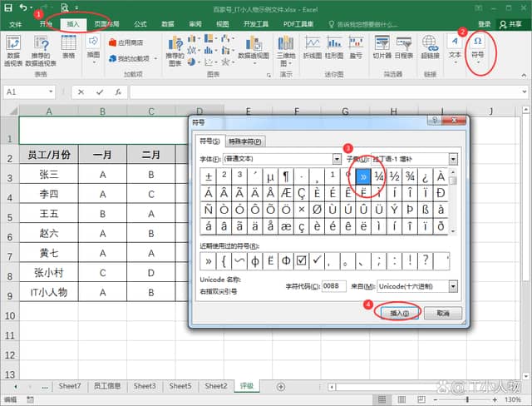Insert Line sparkline (折线图)
Screen dimensions: 532x406
point(313,47)
